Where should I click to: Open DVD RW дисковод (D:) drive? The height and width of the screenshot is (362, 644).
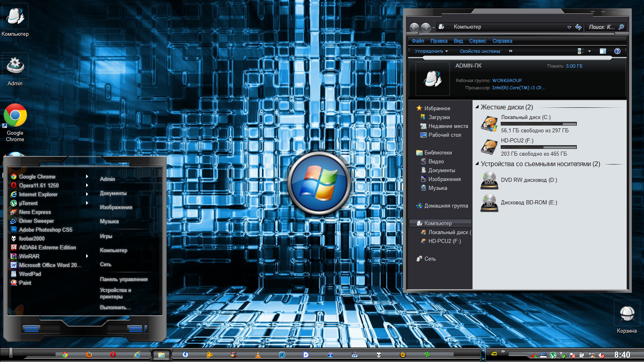pyautogui.click(x=528, y=180)
